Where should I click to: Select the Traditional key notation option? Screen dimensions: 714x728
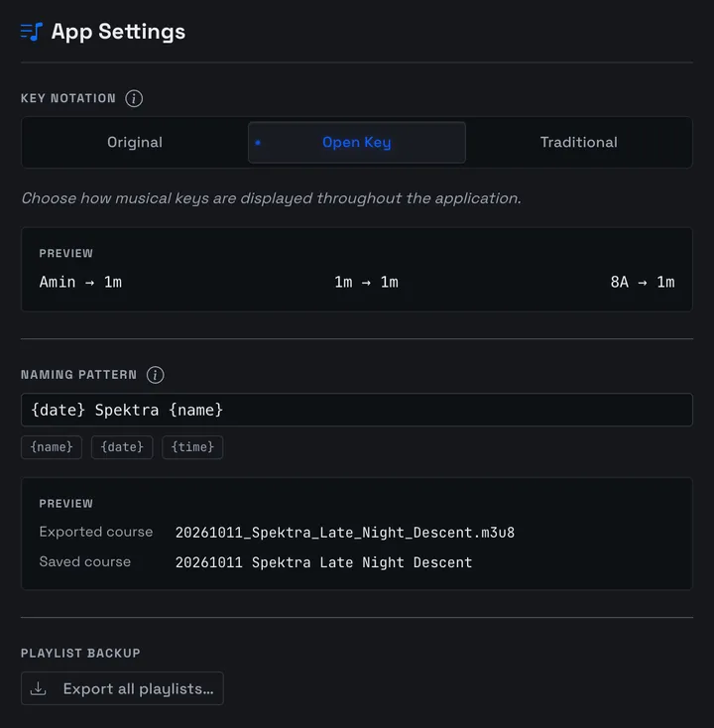(579, 142)
